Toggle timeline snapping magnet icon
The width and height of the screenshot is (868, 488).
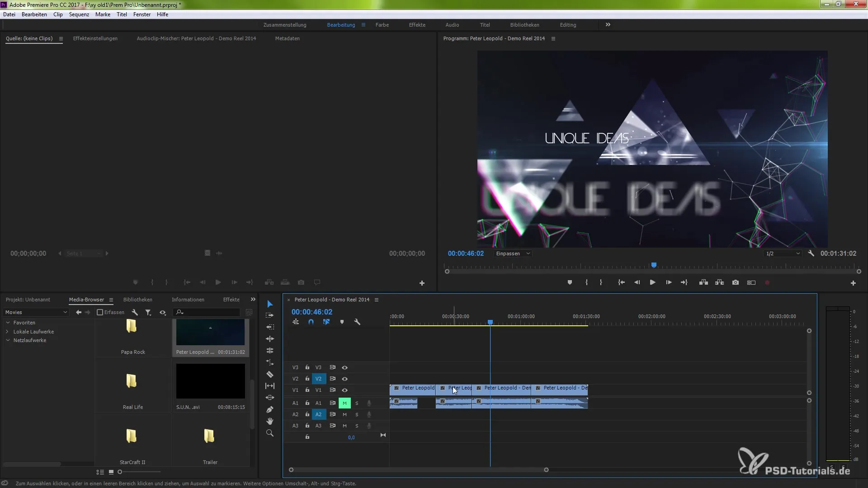311,322
